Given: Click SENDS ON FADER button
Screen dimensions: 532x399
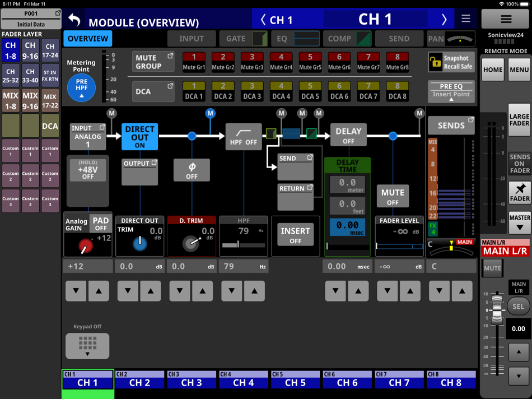Looking at the screenshot, I should point(520,163).
